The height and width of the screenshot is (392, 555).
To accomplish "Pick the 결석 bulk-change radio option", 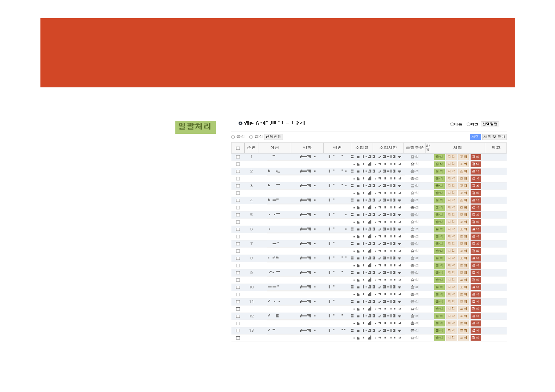I will pyautogui.click(x=251, y=137).
